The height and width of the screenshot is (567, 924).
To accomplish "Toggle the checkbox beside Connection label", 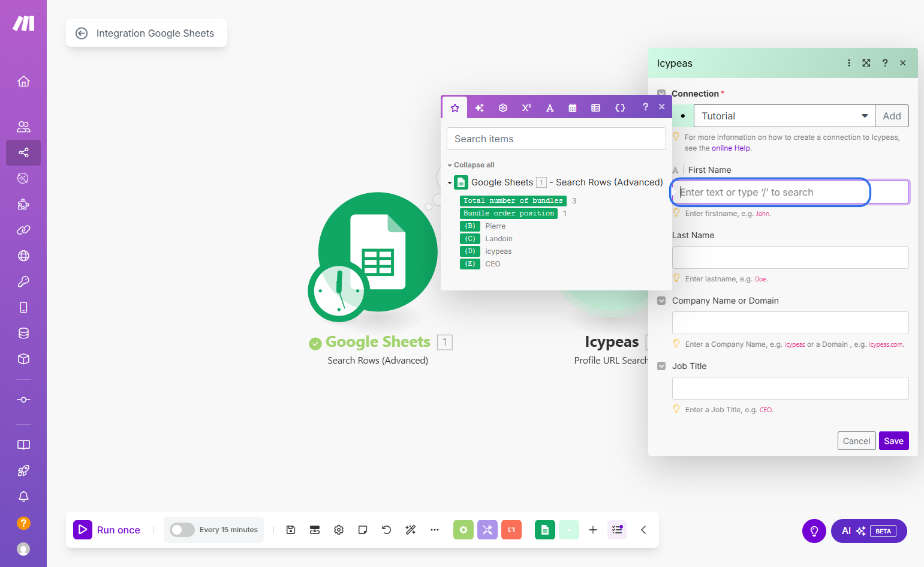I will click(661, 94).
